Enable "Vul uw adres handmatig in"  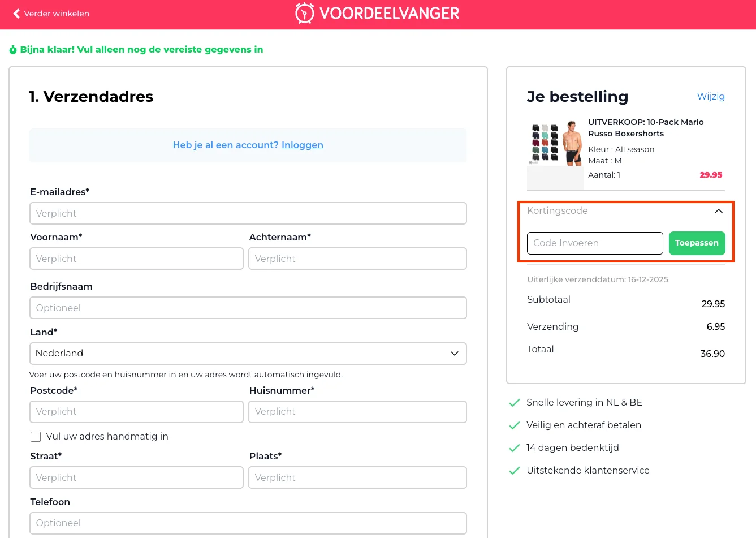coord(36,436)
